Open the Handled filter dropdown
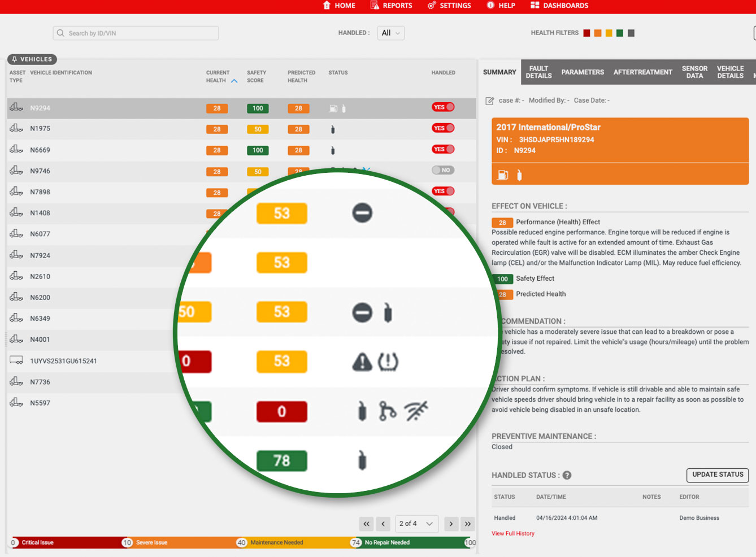756x557 pixels. pyautogui.click(x=390, y=33)
